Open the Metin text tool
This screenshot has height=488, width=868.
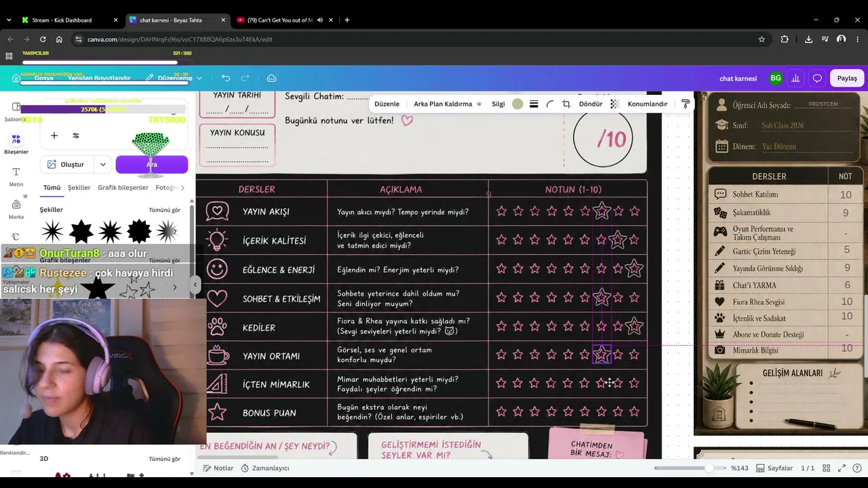16,176
